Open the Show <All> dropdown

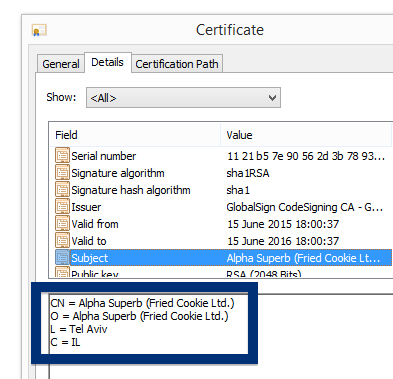tap(183, 98)
